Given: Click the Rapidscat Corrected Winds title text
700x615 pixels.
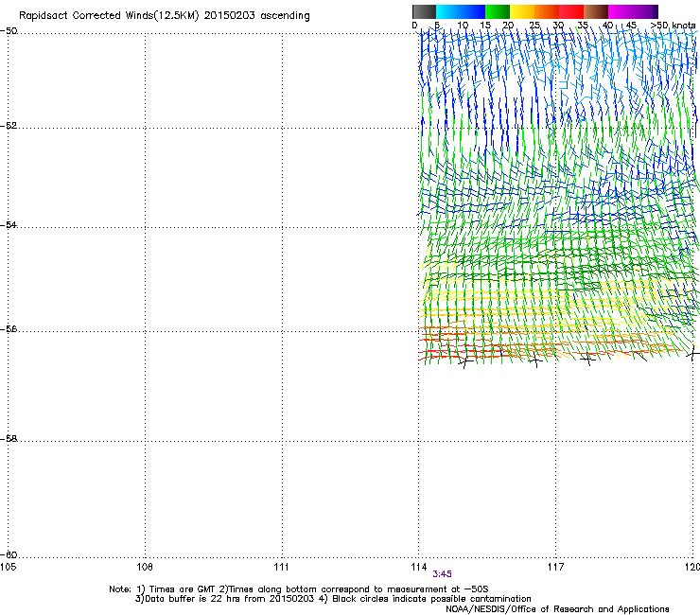Looking at the screenshot, I should click(x=165, y=16).
